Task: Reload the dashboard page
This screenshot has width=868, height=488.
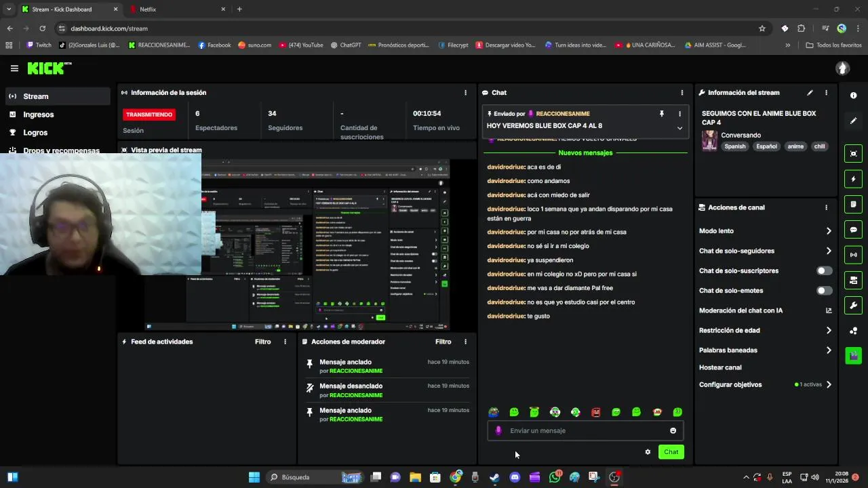Action: [42, 28]
